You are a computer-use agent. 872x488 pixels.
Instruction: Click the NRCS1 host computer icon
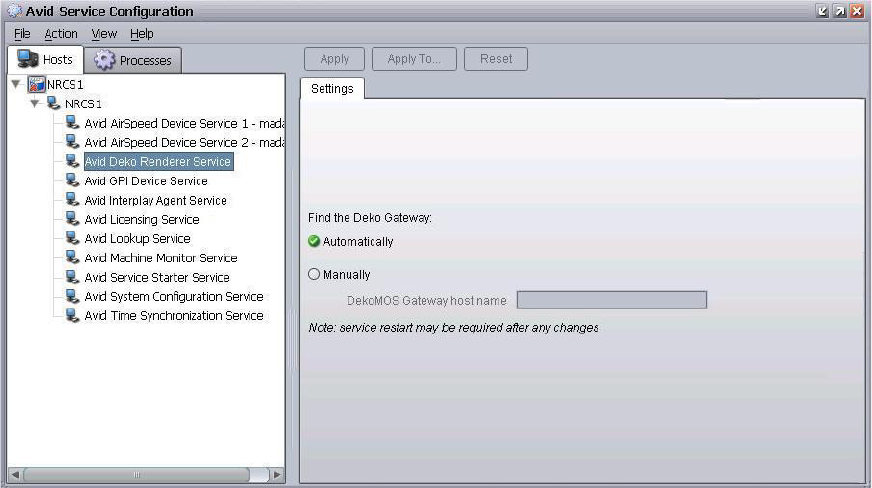click(54, 103)
